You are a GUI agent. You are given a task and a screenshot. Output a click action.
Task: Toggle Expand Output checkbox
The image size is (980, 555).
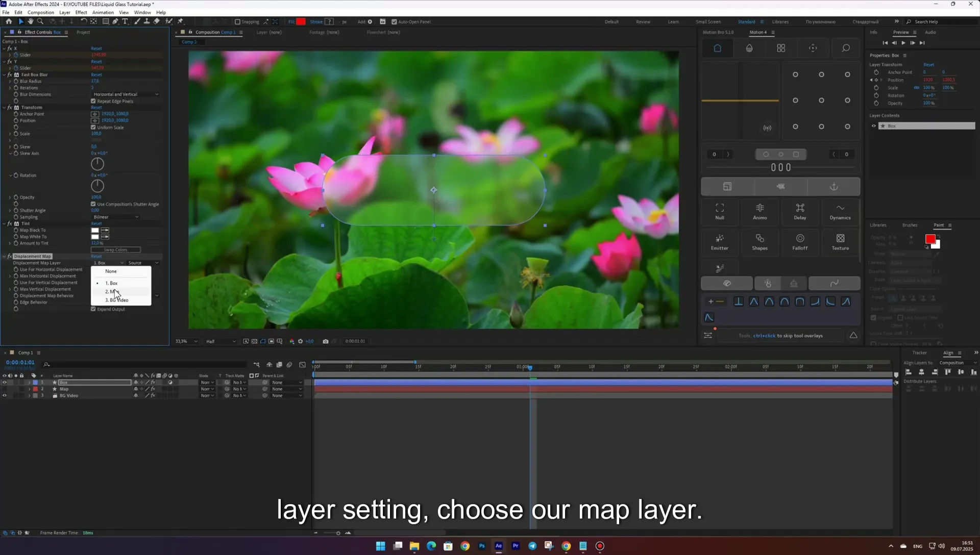pos(93,309)
